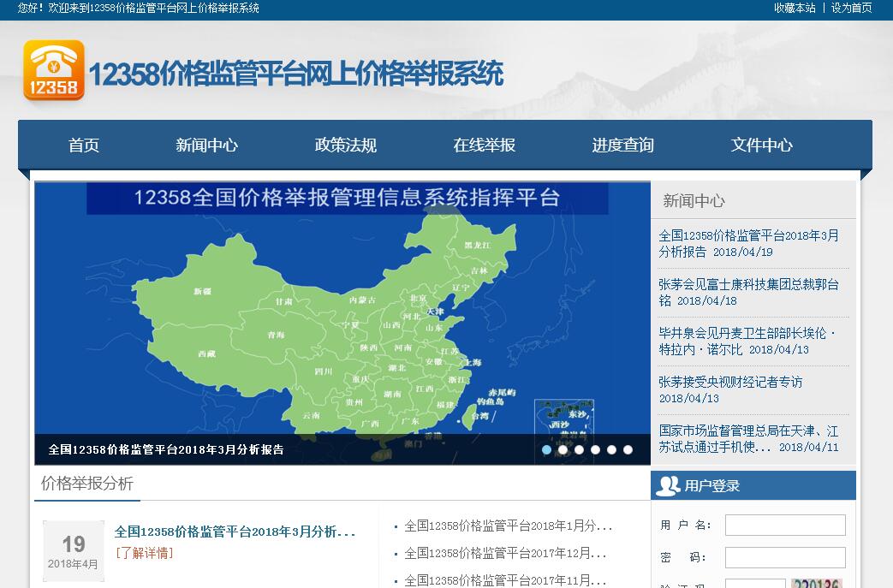The height and width of the screenshot is (588, 893).
Task: Select the last carousel indicator dot
Action: pyautogui.click(x=628, y=449)
